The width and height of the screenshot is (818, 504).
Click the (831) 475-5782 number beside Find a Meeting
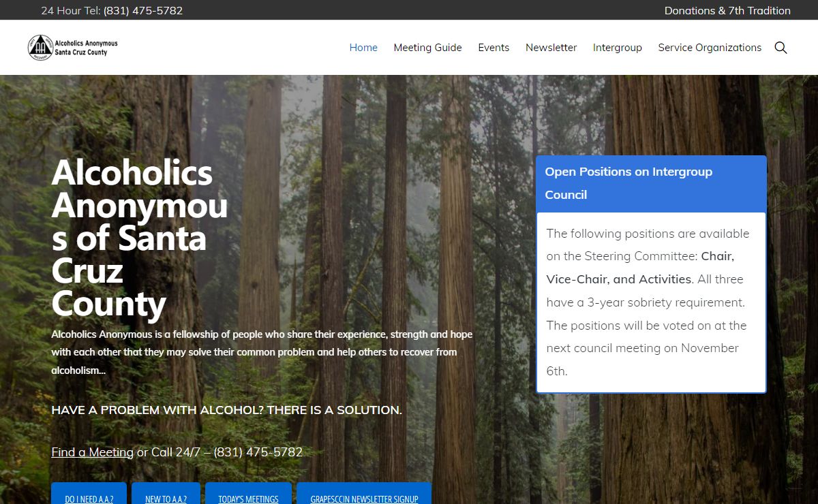tap(258, 452)
